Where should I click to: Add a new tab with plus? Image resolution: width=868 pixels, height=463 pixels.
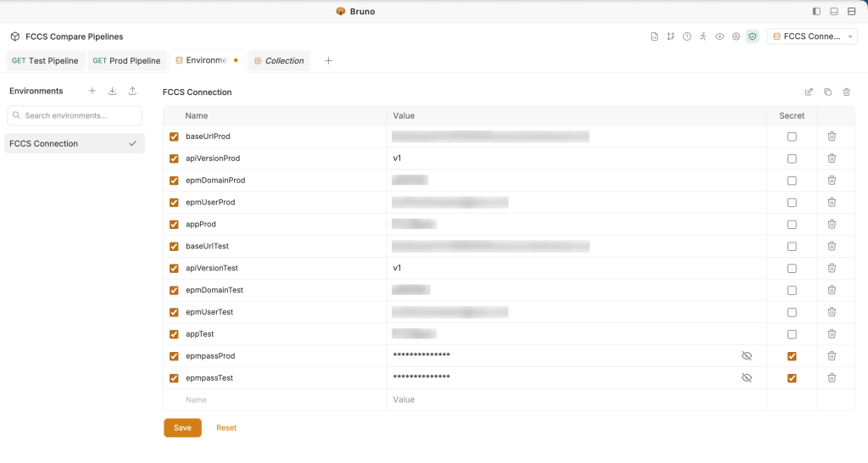tap(328, 60)
